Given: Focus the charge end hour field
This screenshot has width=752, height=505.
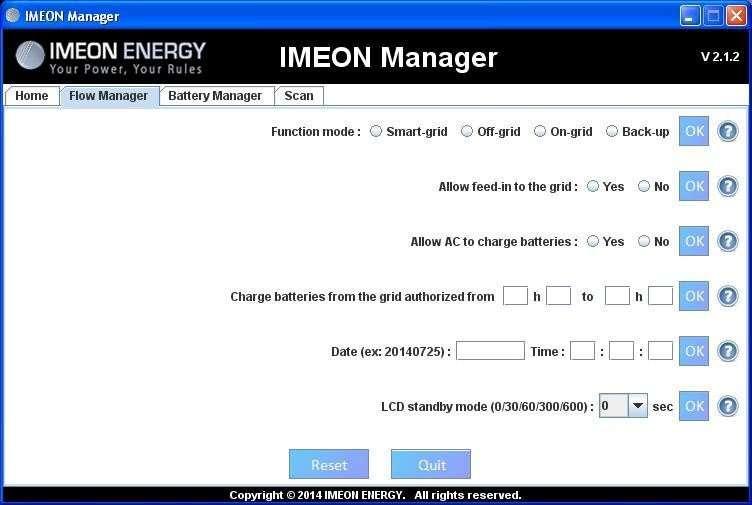Looking at the screenshot, I should pos(617,296).
